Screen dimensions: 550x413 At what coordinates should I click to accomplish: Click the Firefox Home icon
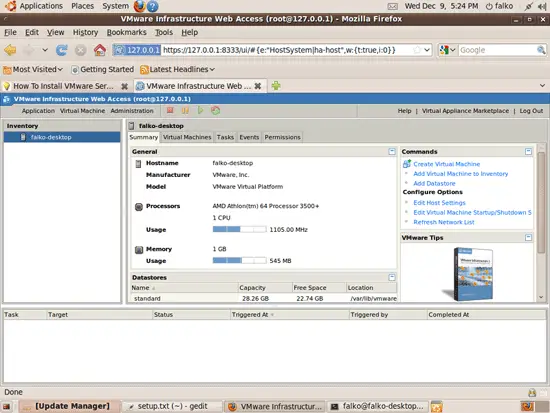tap(100, 50)
